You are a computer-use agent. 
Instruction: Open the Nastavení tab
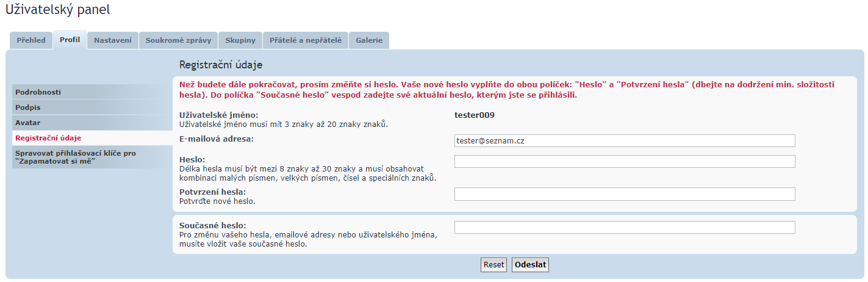[113, 40]
